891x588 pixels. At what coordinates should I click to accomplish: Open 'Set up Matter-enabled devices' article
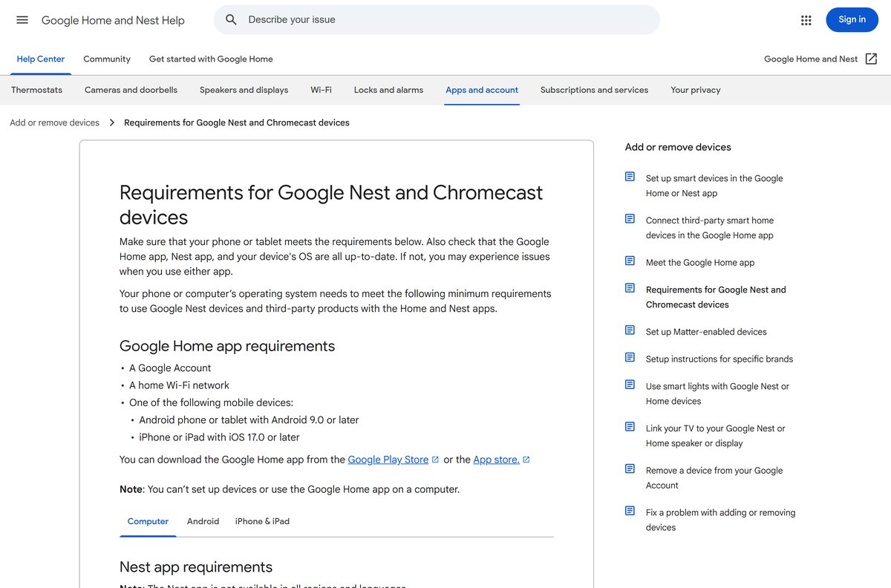pos(706,332)
